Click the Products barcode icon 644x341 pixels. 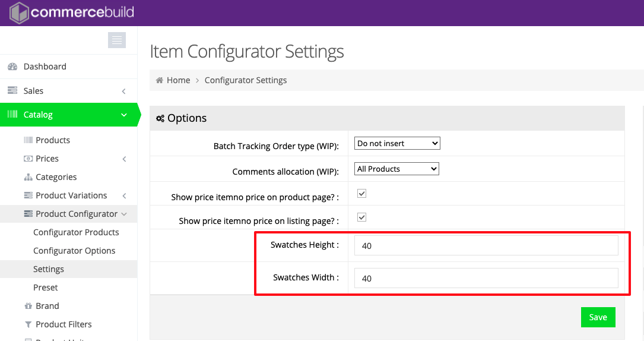coord(28,140)
